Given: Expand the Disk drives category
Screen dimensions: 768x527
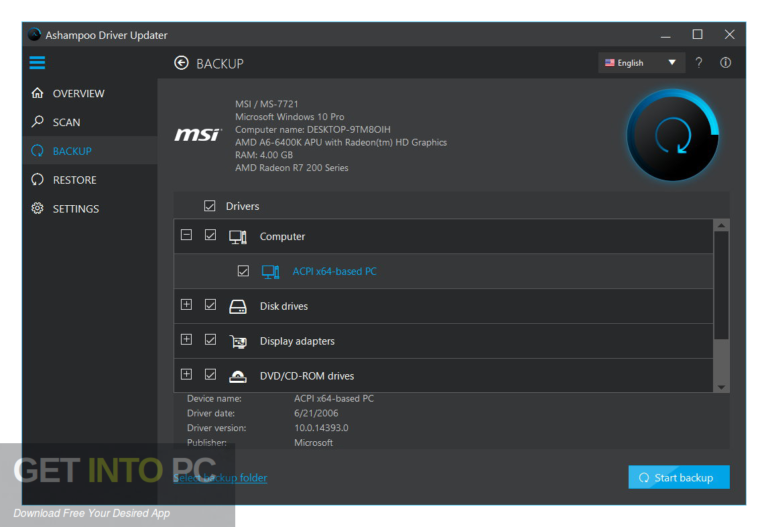Looking at the screenshot, I should click(x=186, y=305).
